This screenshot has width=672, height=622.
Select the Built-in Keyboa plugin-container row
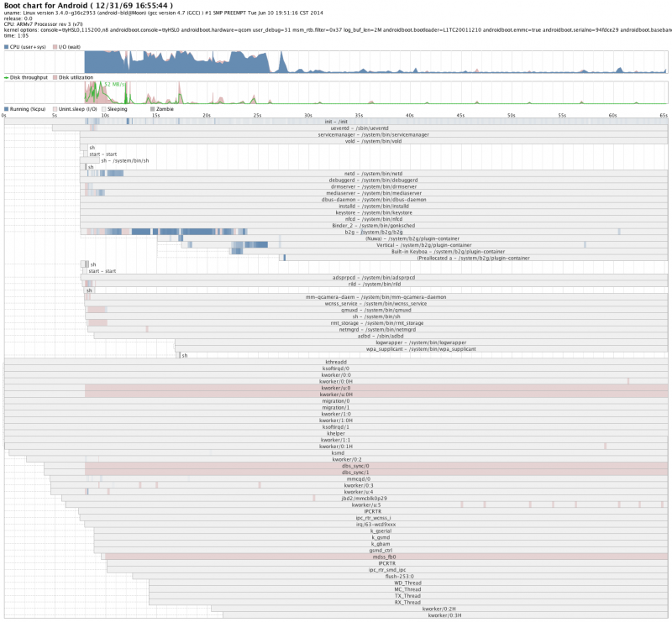(449, 252)
